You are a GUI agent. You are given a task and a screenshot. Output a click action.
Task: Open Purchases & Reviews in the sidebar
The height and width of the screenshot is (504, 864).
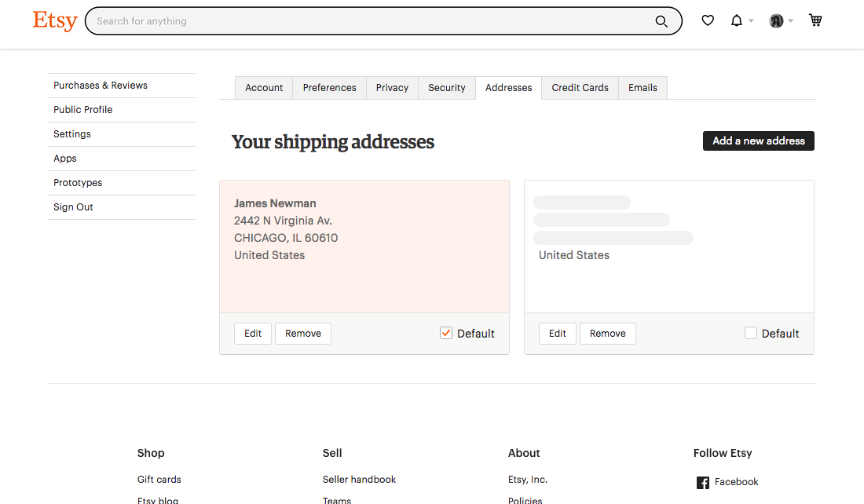pyautogui.click(x=100, y=85)
